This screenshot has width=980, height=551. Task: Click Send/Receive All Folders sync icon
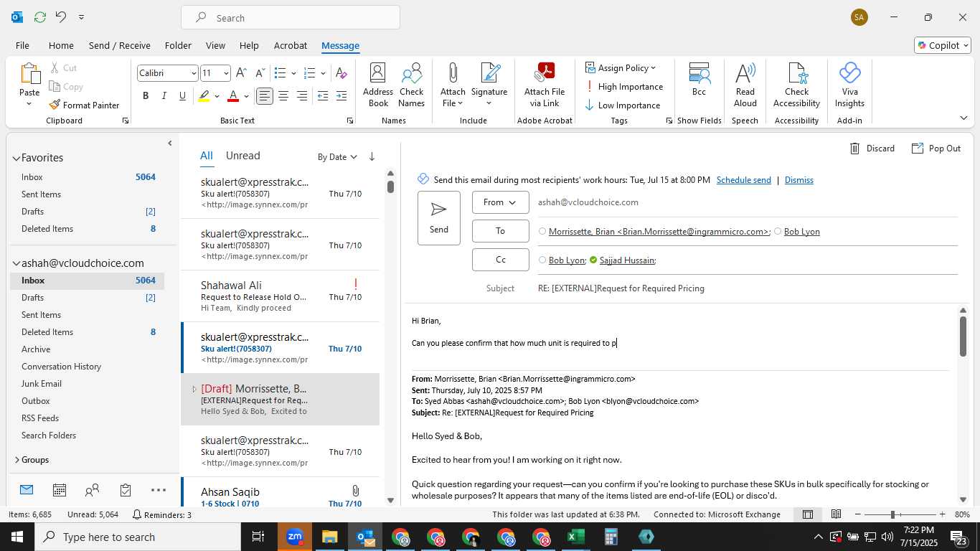[39, 17]
